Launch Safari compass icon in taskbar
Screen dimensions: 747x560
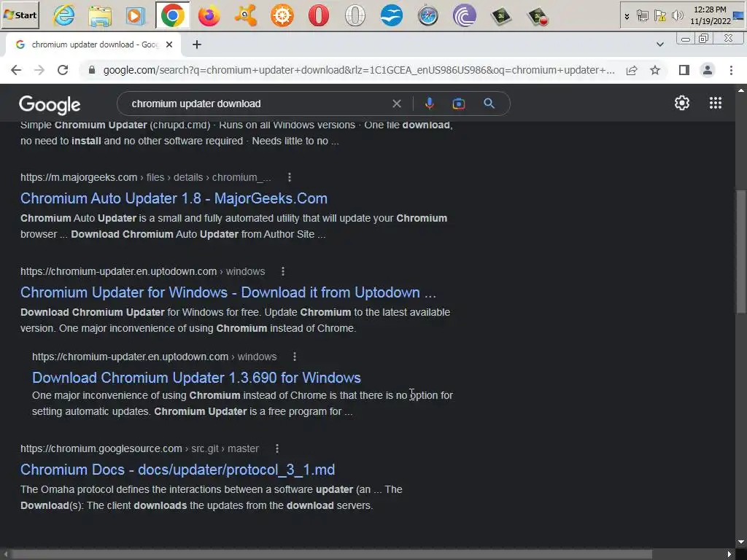point(427,15)
